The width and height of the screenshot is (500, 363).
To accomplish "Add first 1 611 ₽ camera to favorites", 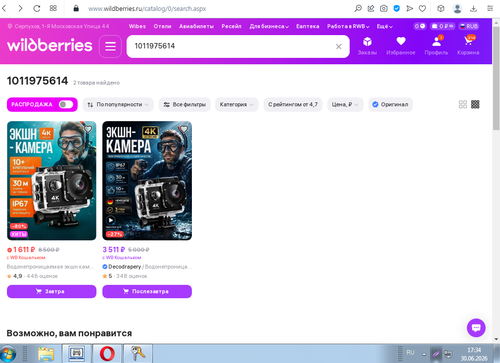I will click(88, 129).
